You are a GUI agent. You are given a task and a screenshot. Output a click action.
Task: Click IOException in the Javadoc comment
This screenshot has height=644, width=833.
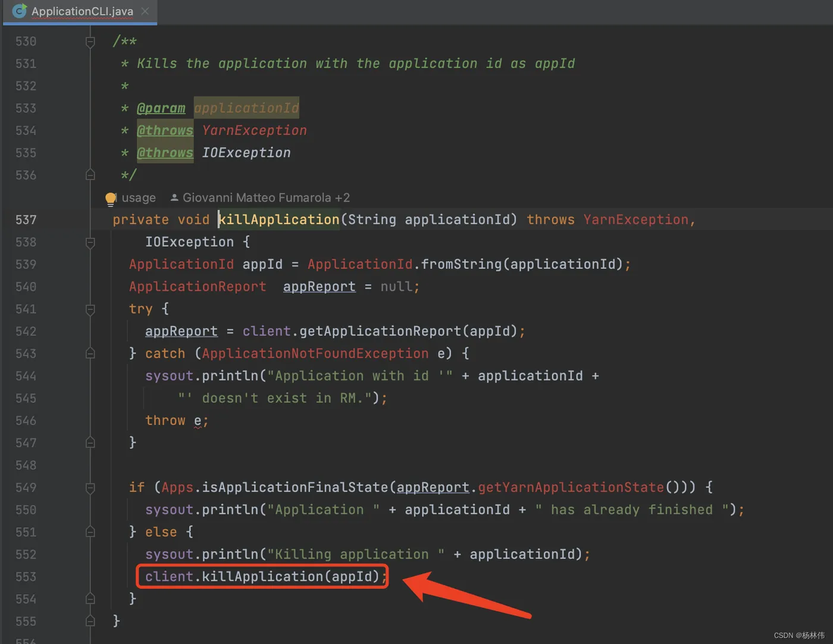point(246,153)
